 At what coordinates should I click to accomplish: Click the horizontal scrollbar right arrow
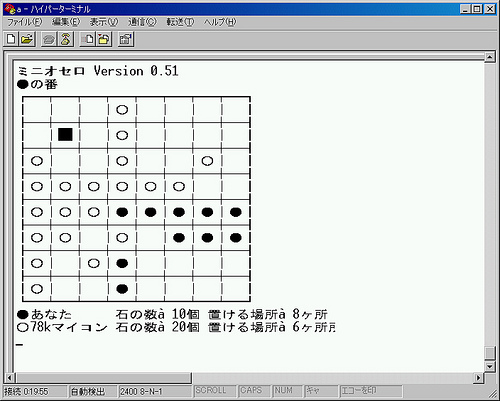pos(479,378)
